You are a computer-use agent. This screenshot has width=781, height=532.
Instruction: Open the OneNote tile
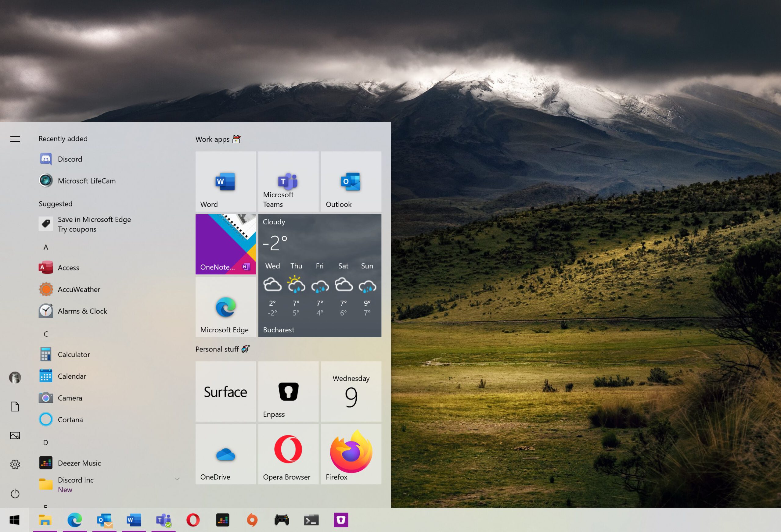coord(225,244)
